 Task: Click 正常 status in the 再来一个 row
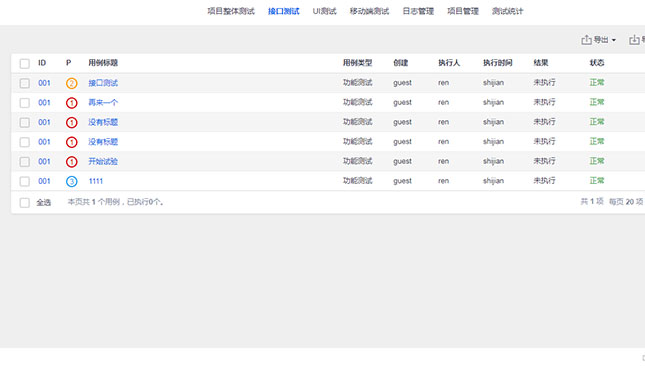(x=597, y=102)
